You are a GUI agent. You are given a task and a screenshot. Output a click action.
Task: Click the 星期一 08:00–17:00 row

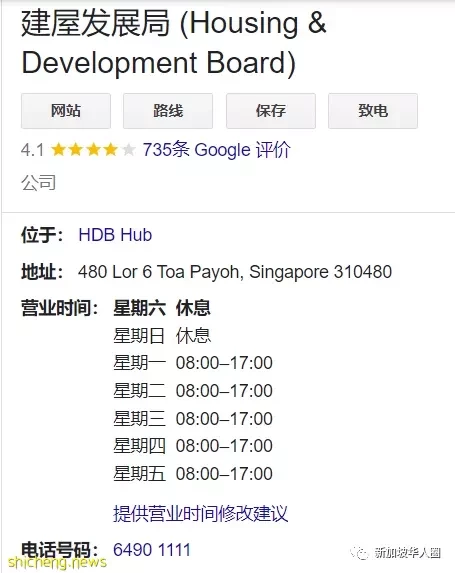click(193, 363)
